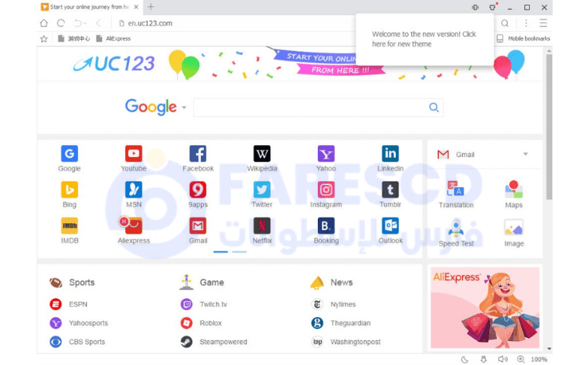
Task: Click the zoom magnifier in status bar
Action: point(521,359)
